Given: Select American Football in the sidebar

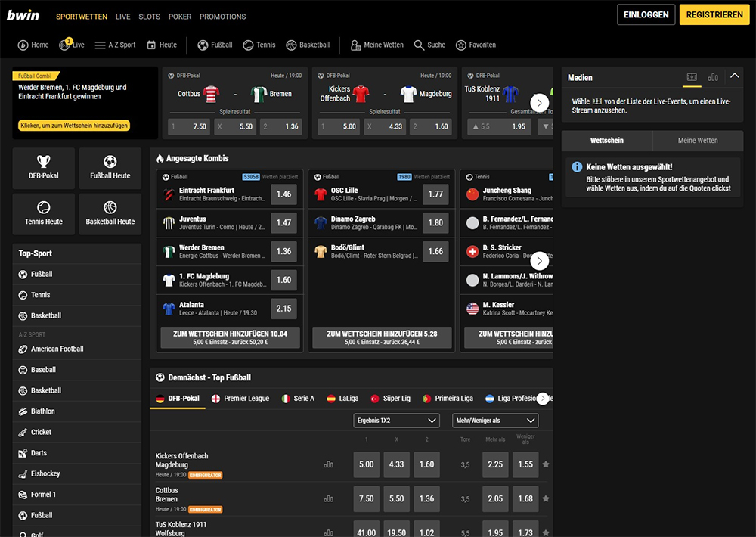Looking at the screenshot, I should (77, 349).
